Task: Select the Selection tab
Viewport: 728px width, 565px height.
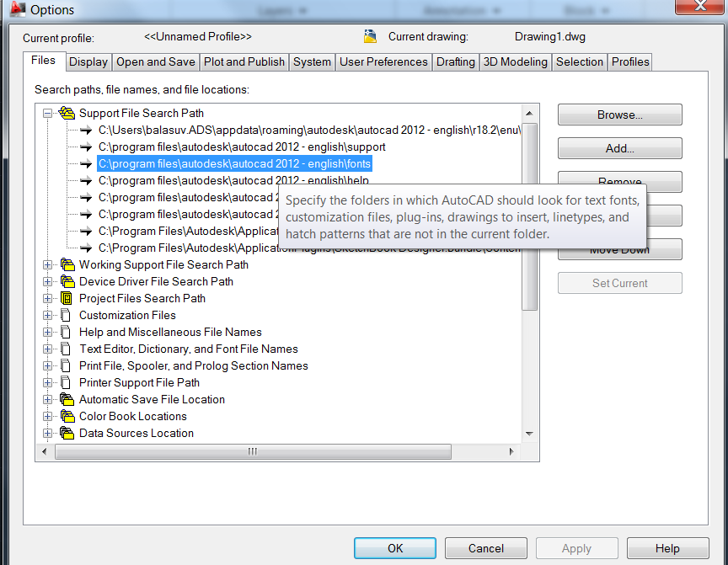Action: [580, 62]
